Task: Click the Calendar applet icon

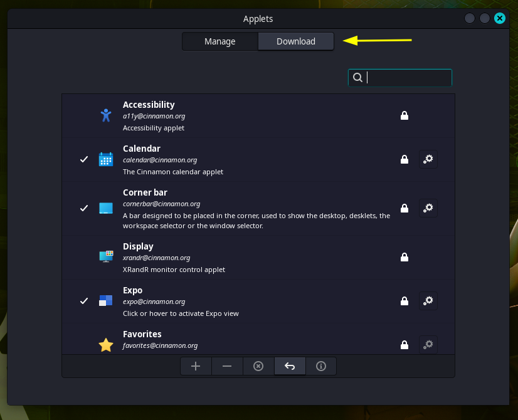Action: (x=106, y=160)
